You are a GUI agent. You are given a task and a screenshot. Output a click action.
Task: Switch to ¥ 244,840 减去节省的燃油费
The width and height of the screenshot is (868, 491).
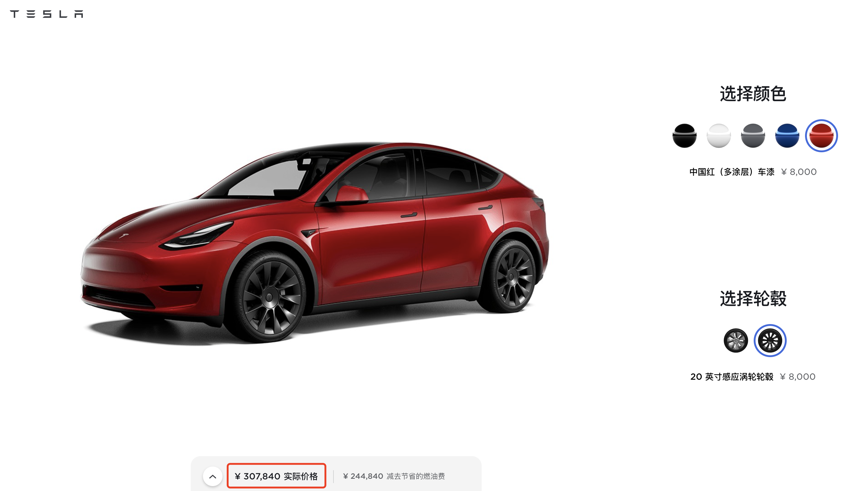pos(394,476)
